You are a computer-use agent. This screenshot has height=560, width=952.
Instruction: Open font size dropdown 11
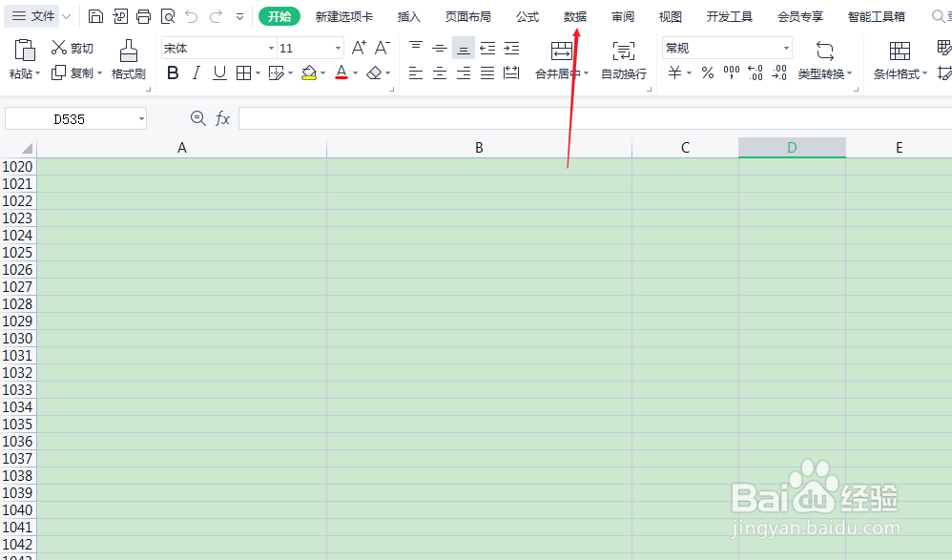point(338,48)
